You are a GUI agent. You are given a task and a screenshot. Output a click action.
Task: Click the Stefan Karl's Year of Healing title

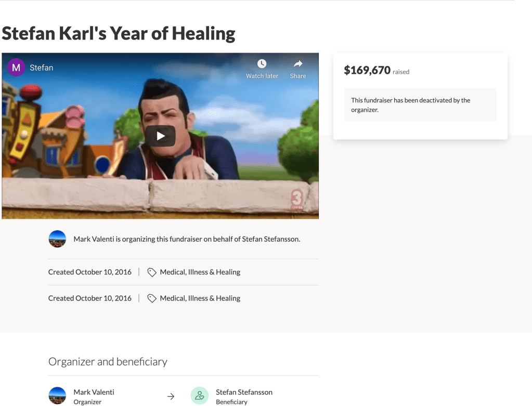[119, 33]
